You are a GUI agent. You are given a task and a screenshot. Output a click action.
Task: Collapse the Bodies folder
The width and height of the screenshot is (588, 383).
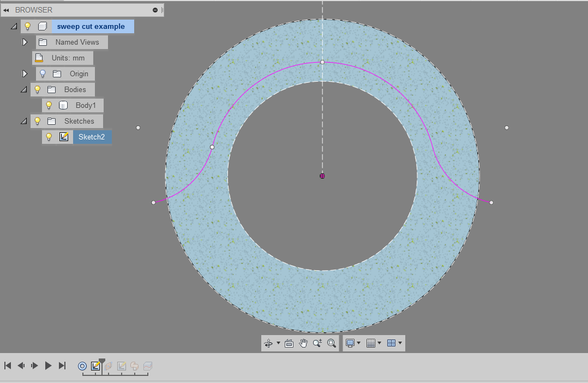pos(23,89)
